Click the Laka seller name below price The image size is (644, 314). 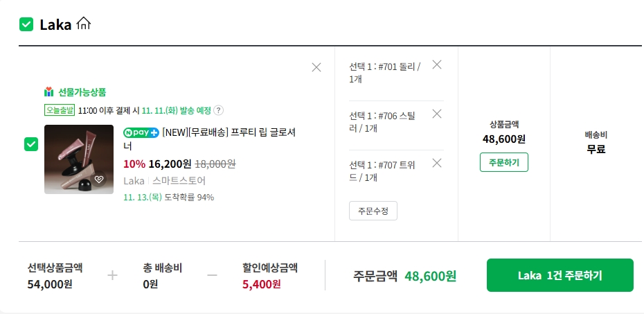[x=134, y=181]
